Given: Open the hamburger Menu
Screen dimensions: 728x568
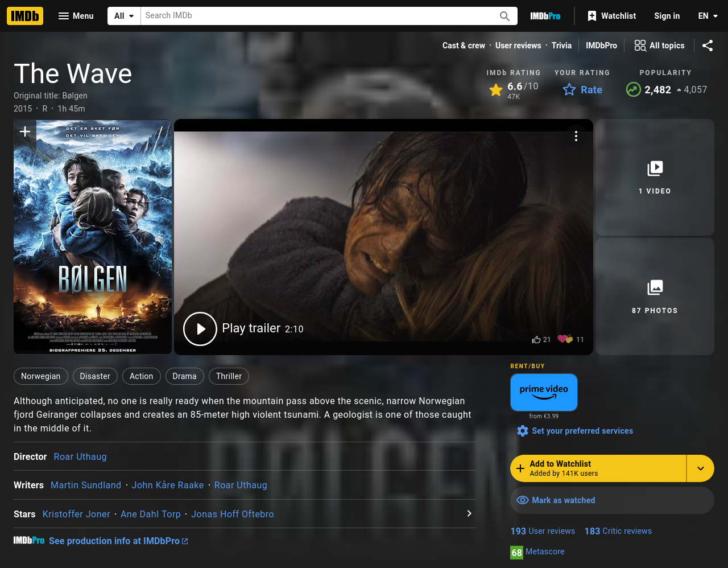Looking at the screenshot, I should [76, 16].
